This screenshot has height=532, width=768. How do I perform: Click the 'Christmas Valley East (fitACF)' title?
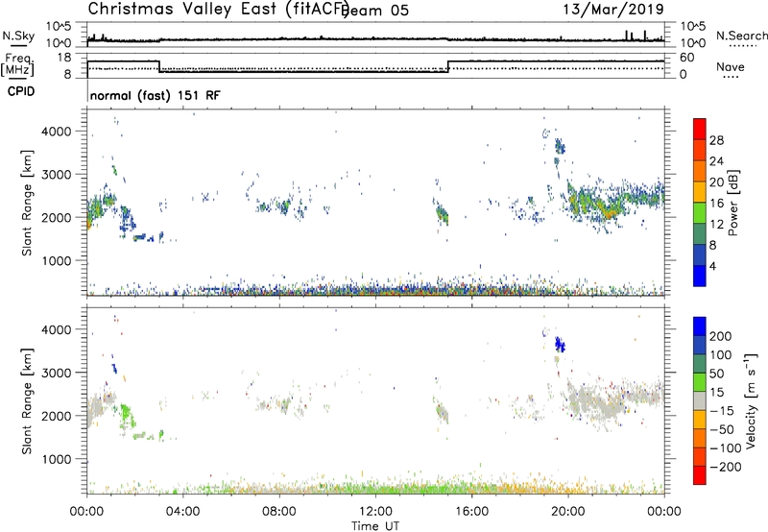(218, 10)
